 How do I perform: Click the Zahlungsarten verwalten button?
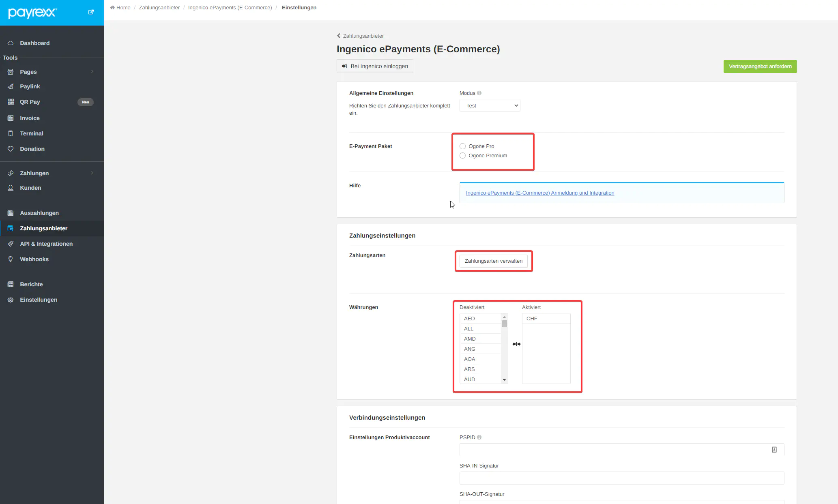click(x=493, y=261)
